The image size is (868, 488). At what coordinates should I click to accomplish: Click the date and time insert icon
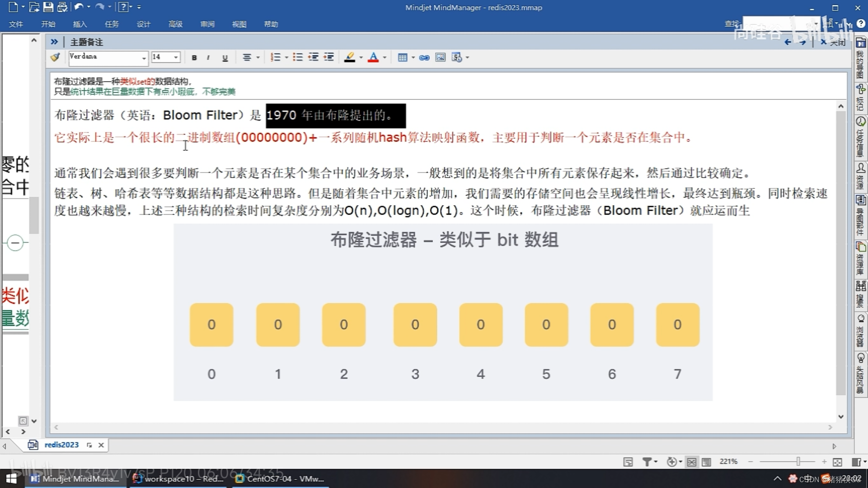(x=457, y=57)
